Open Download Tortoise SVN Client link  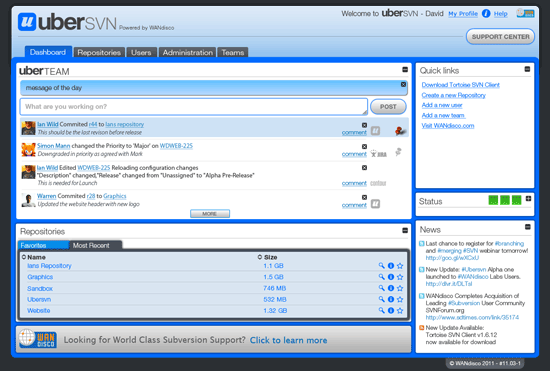(461, 85)
